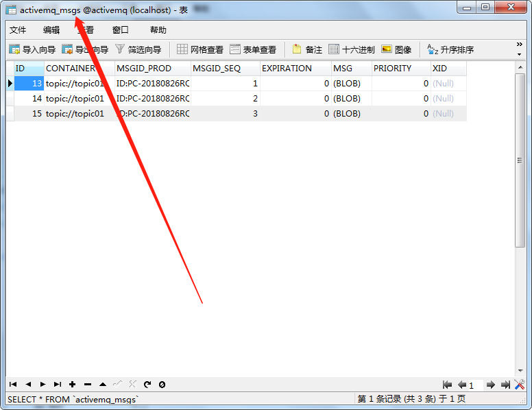Image resolution: width=532 pixels, height=410 pixels.
Task: Go to first page icon
Action: (x=447, y=385)
